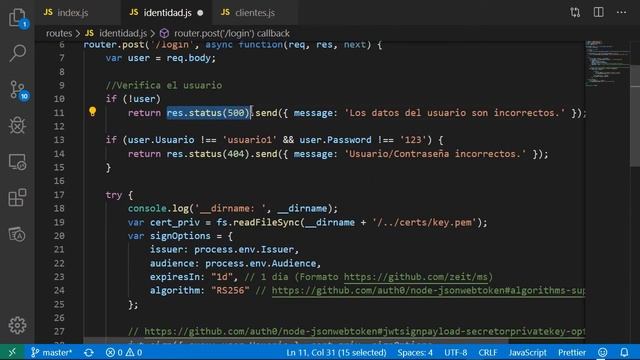This screenshot has width=640, height=360.
Task: Click console.log on line 18
Action: click(158, 209)
